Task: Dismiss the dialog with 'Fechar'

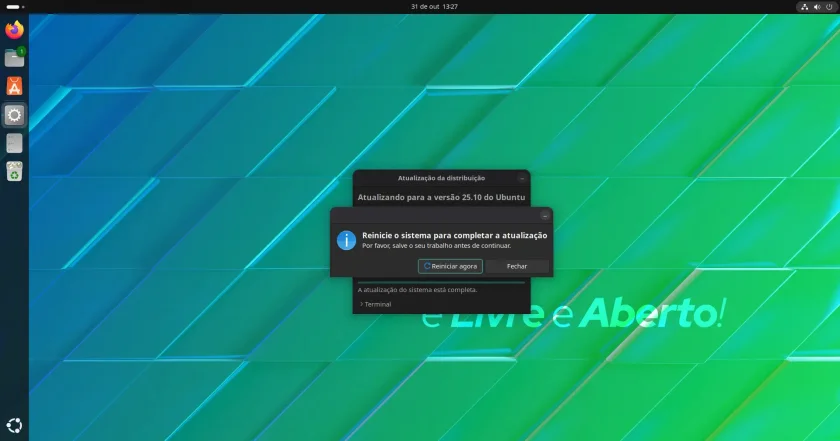Action: (x=517, y=266)
